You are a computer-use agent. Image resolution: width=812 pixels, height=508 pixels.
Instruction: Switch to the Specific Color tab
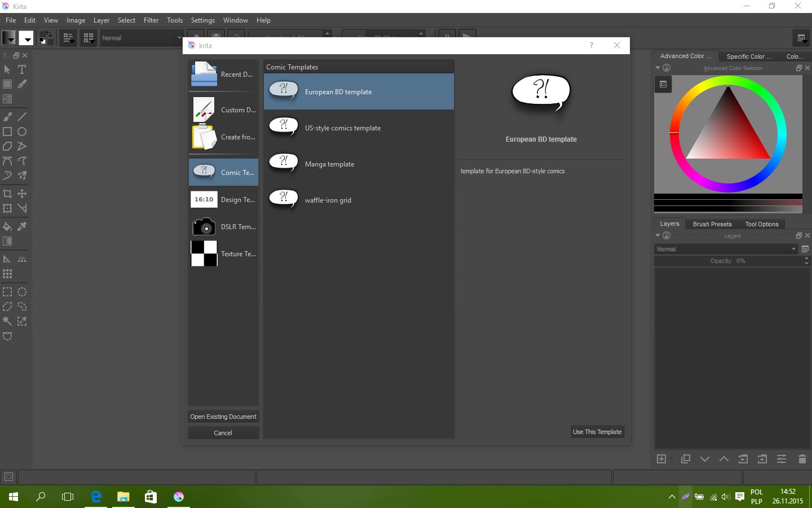(x=749, y=56)
